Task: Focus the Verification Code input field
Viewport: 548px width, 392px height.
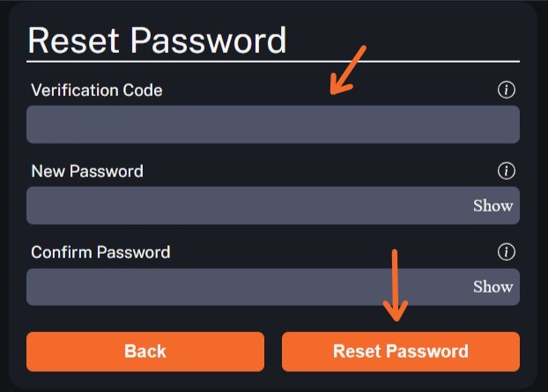Action: tap(273, 124)
